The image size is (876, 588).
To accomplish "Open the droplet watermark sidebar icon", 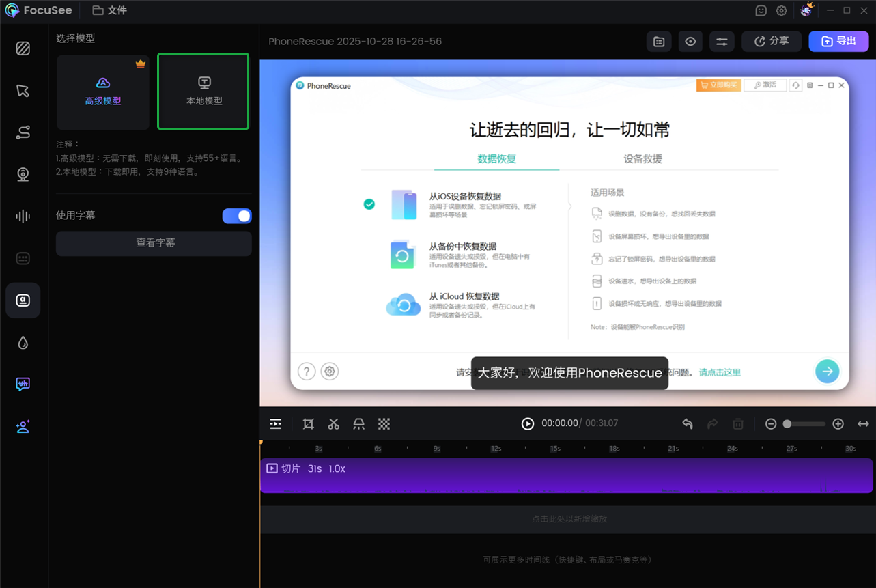I will pos(23,343).
